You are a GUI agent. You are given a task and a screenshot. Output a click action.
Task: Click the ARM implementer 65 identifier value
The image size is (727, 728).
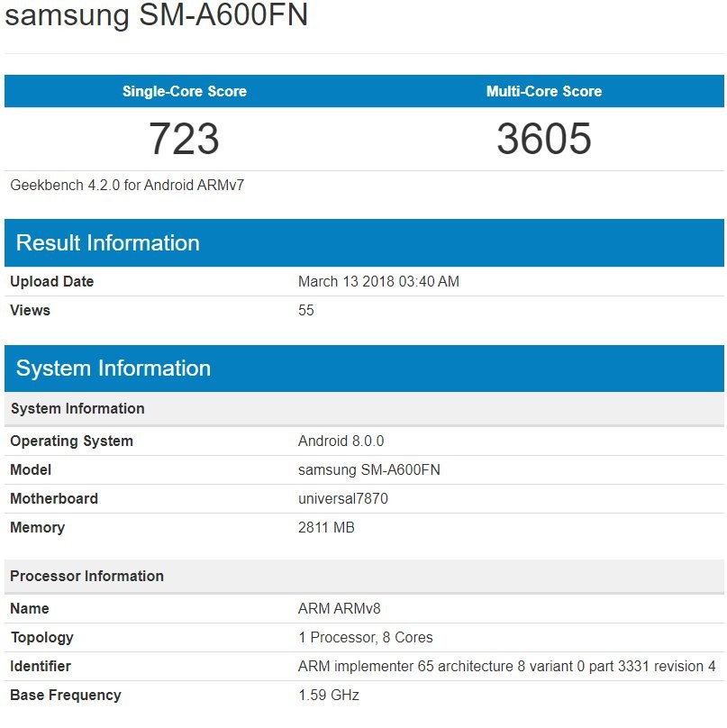[507, 666]
